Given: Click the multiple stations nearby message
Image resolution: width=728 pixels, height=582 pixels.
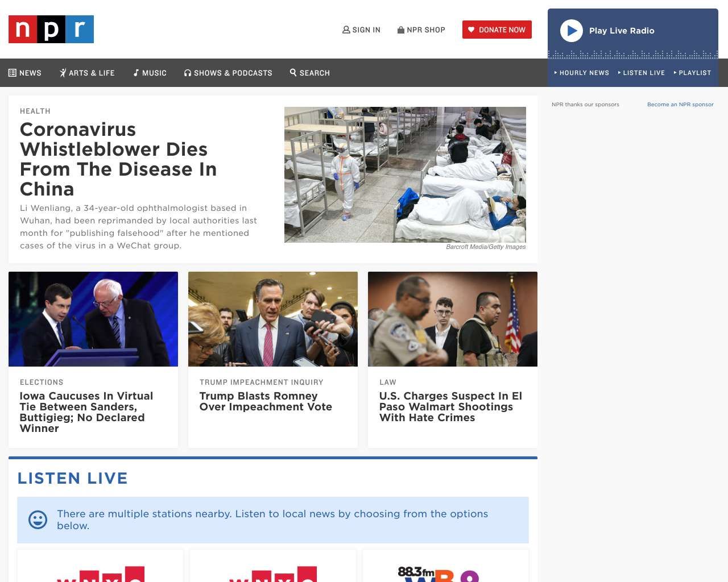Looking at the screenshot, I should click(272, 519).
